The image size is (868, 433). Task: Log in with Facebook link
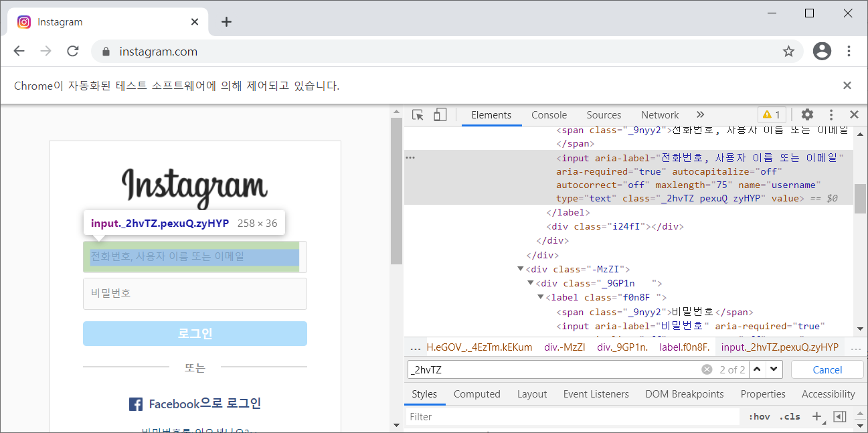(x=195, y=404)
